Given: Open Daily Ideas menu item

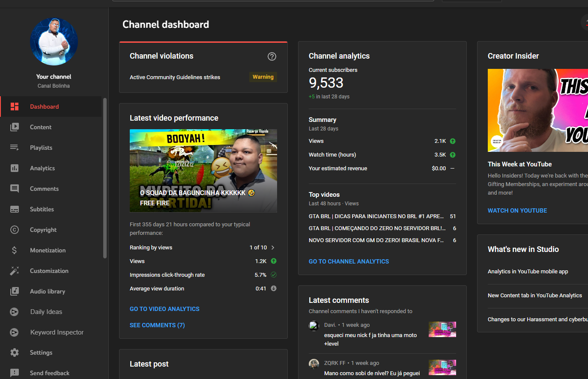Looking at the screenshot, I should (x=51, y=312).
